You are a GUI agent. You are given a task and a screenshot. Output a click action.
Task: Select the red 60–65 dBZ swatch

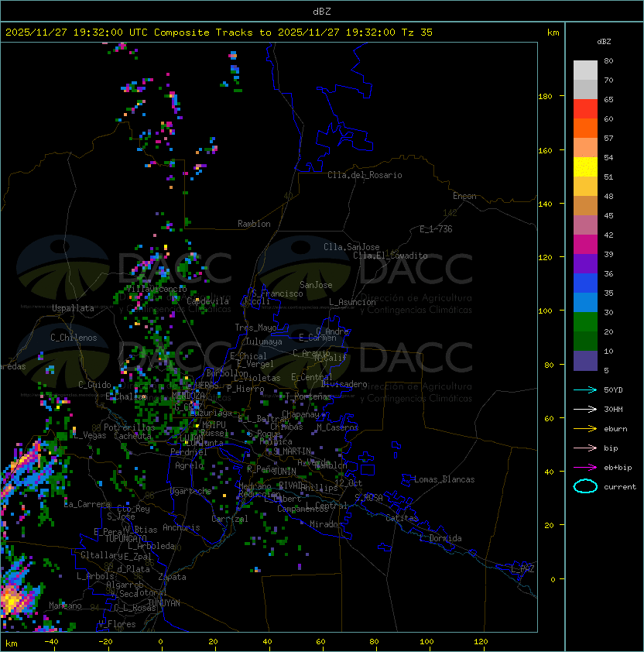click(x=585, y=109)
